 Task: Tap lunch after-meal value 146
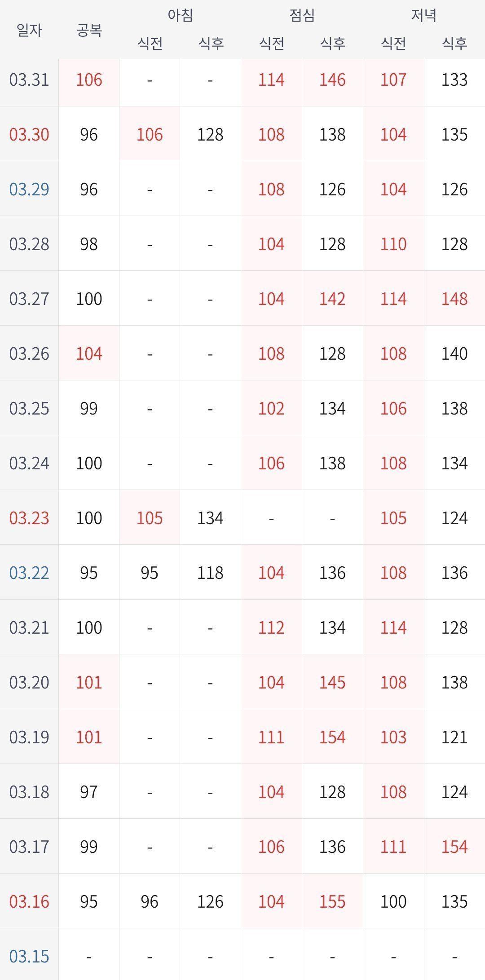[332, 80]
